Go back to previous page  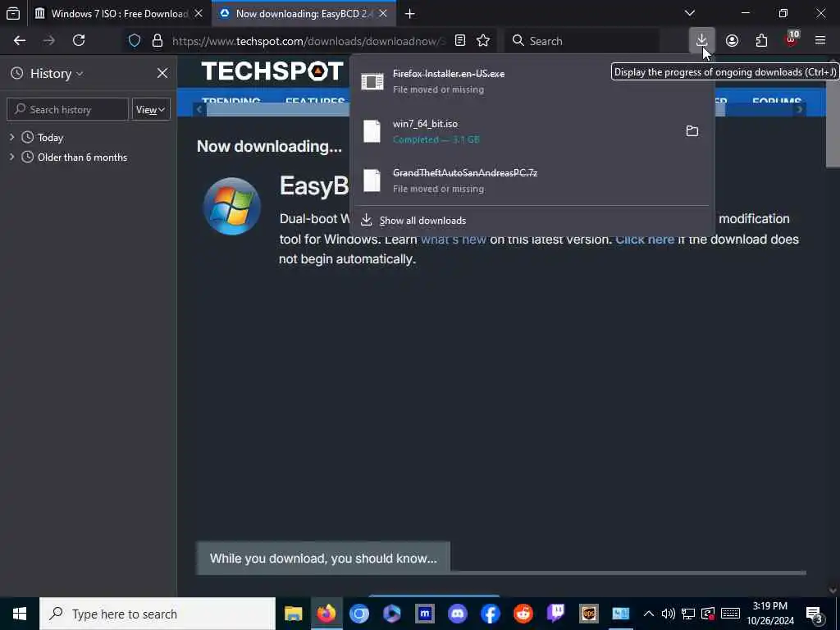coord(20,41)
